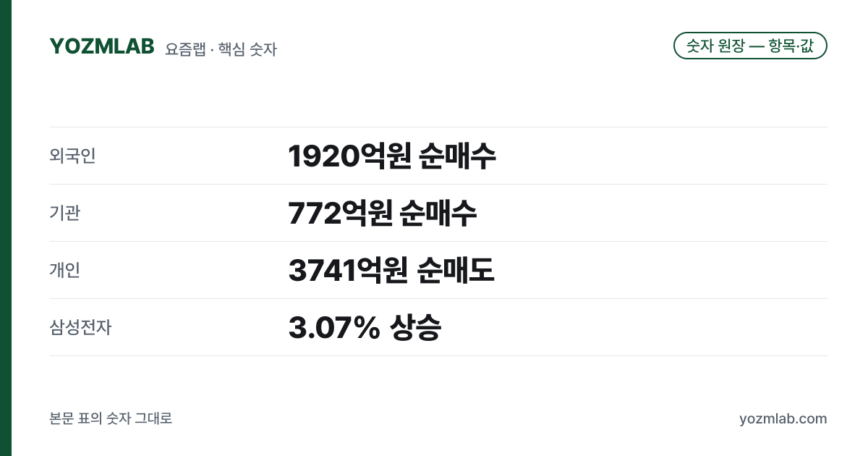Select the 요즘랩 · 핵심 숫자 subtitle

(221, 49)
